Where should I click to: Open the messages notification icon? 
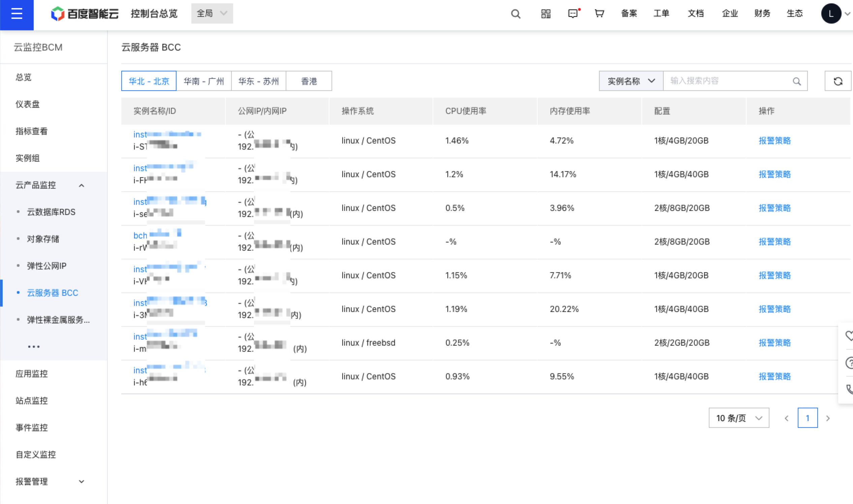[573, 14]
